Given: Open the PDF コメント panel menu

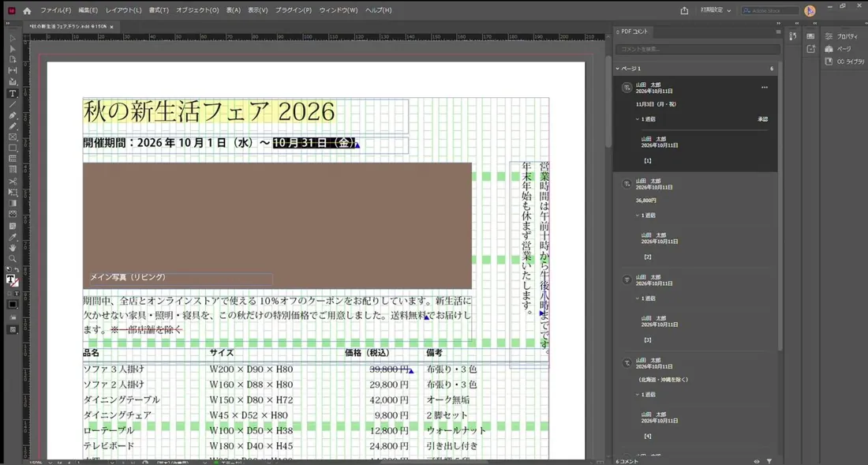Looking at the screenshot, I should (778, 32).
